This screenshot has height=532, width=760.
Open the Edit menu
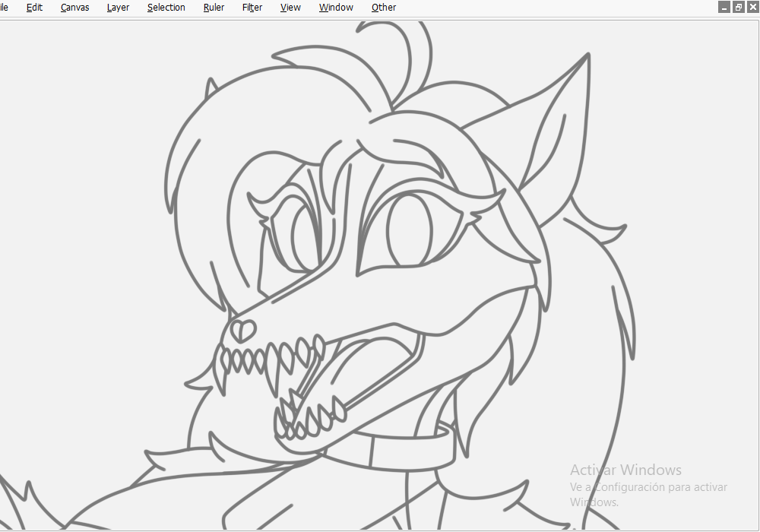34,8
